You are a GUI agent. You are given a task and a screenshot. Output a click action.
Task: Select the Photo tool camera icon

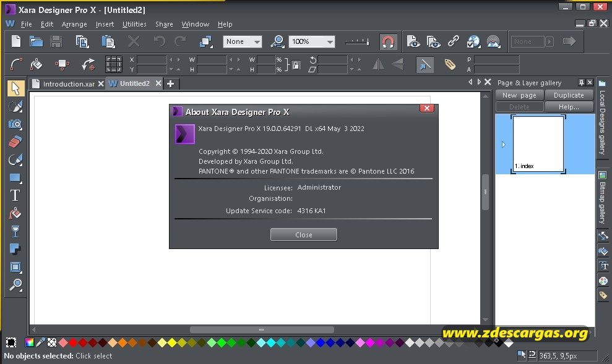tap(15, 124)
